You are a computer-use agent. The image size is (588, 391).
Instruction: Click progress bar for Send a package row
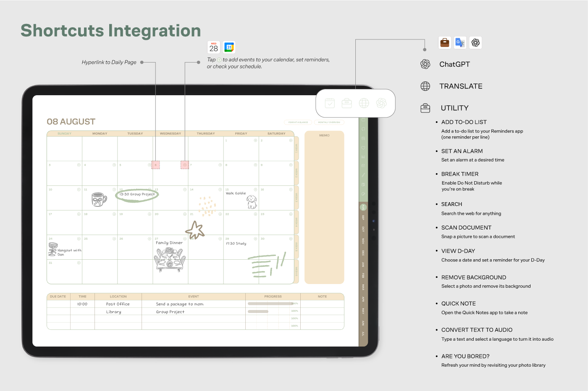[x=271, y=303]
